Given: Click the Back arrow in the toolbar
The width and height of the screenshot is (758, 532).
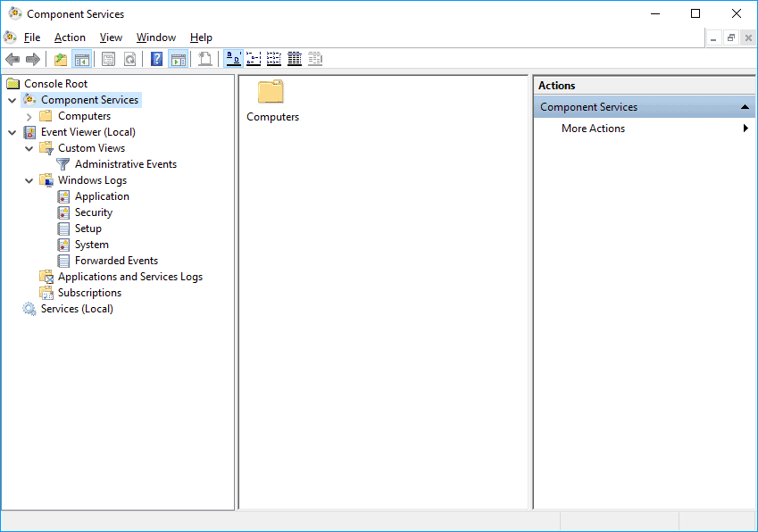Looking at the screenshot, I should click(12, 60).
